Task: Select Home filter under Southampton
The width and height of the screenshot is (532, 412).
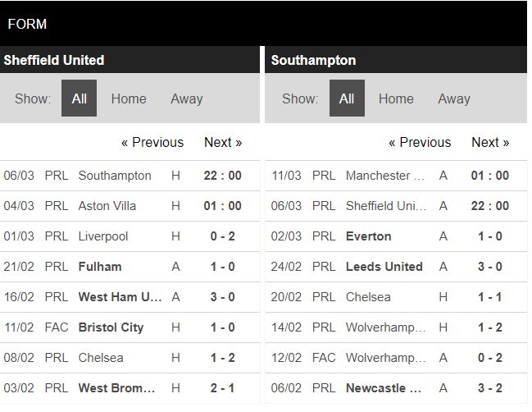Action: (396, 98)
